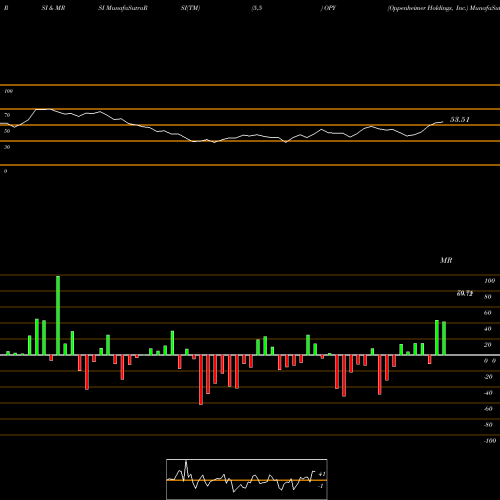The width and height of the screenshot is (500, 500).
Task: Click the MR axis label -80
Action: pos(488,425)
